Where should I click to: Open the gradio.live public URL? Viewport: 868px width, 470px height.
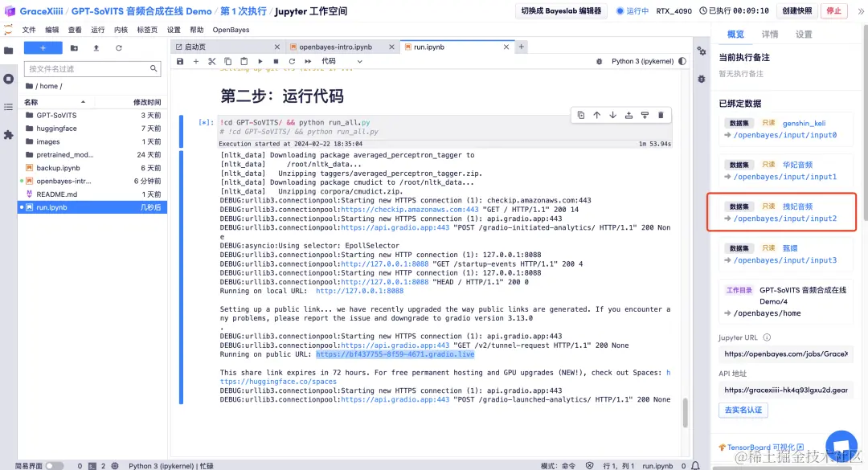(395, 354)
